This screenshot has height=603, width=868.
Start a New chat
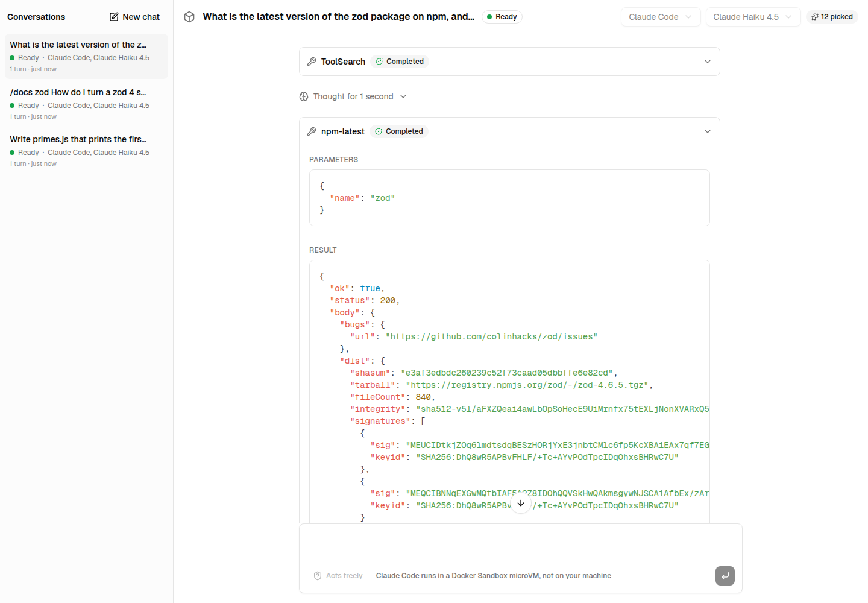click(134, 17)
